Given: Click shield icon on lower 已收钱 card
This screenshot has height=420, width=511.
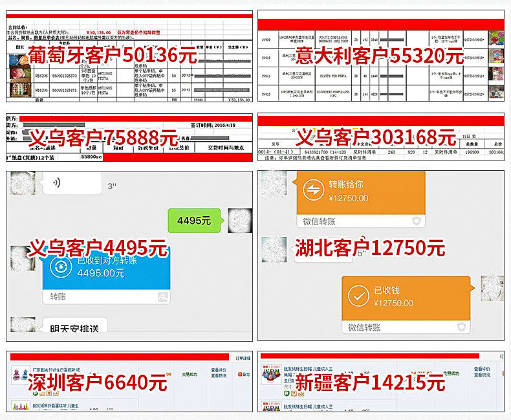Looking at the screenshot, I should [461, 327].
